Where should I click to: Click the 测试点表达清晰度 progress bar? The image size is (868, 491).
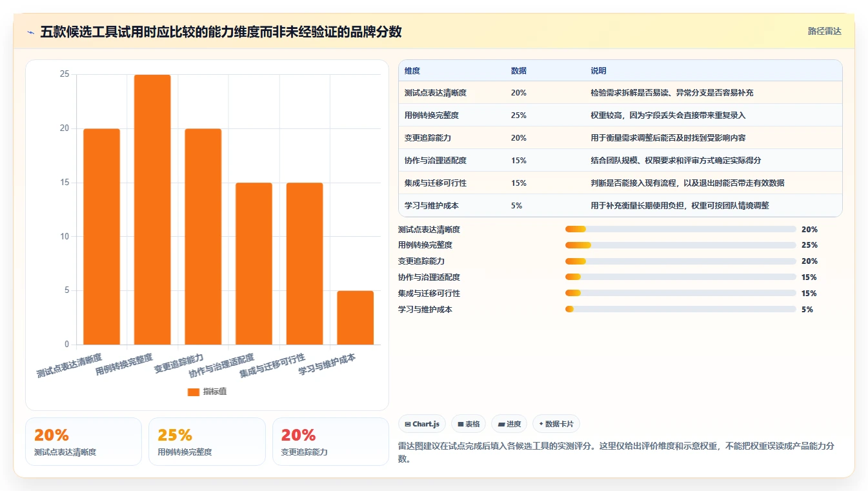tap(680, 229)
